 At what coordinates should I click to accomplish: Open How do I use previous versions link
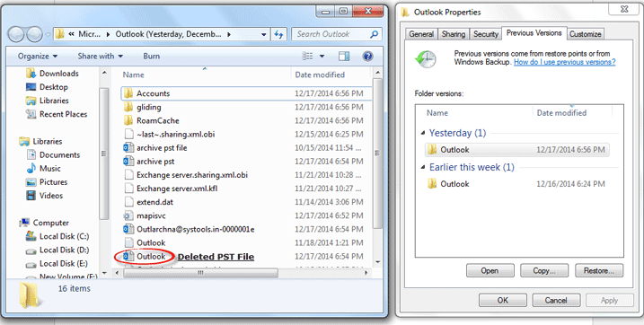565,62
